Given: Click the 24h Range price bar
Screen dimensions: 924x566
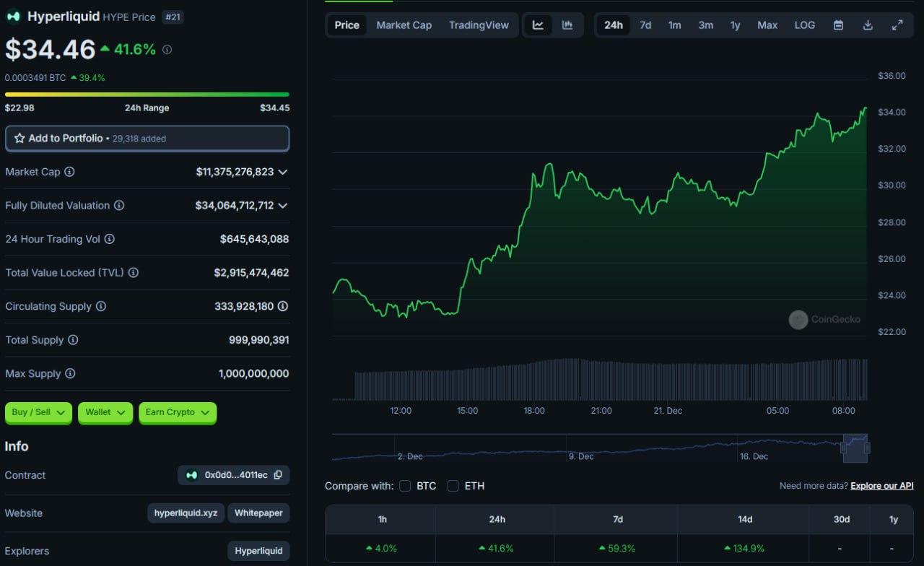Looking at the screenshot, I should (x=147, y=94).
